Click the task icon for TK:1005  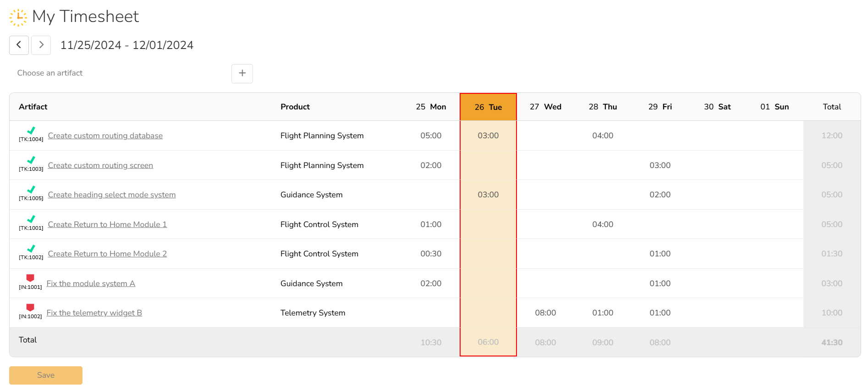tap(31, 190)
